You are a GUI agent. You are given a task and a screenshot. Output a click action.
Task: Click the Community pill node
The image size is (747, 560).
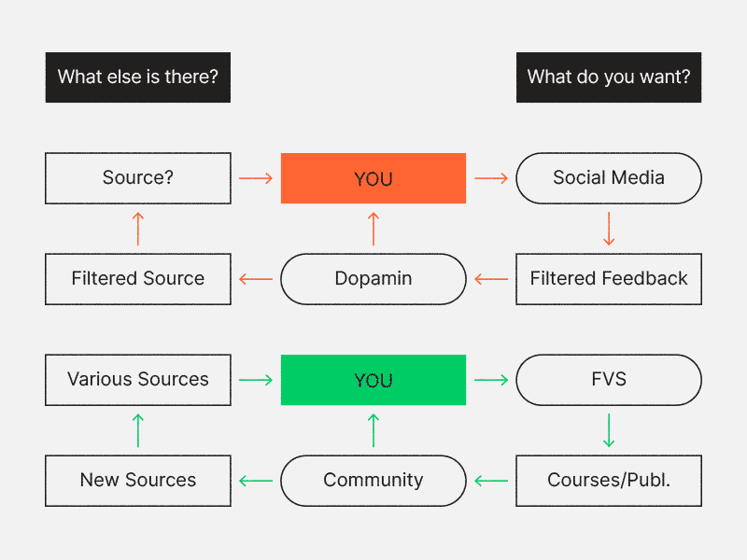coord(373,481)
